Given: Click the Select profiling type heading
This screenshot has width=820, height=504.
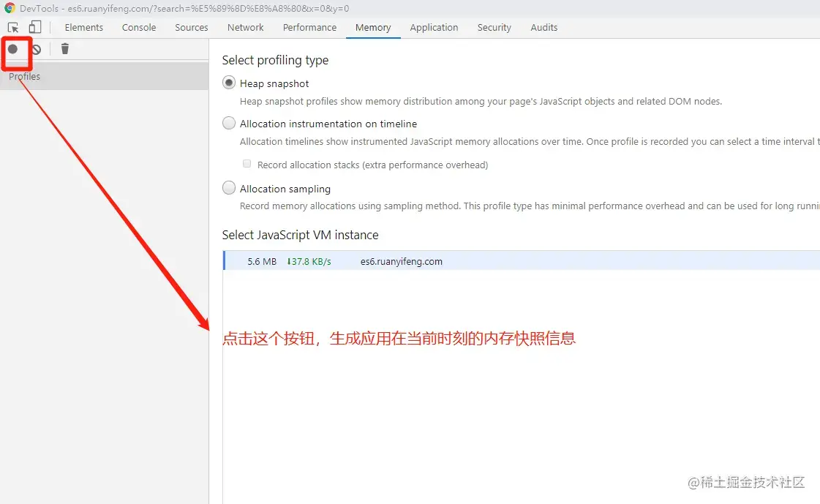Looking at the screenshot, I should click(x=275, y=60).
